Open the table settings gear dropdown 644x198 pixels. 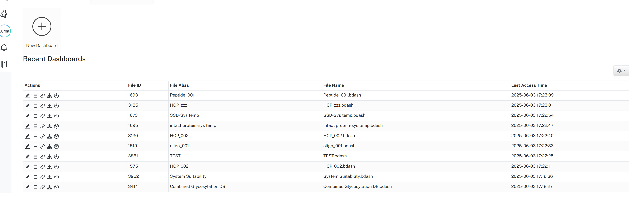point(621,71)
